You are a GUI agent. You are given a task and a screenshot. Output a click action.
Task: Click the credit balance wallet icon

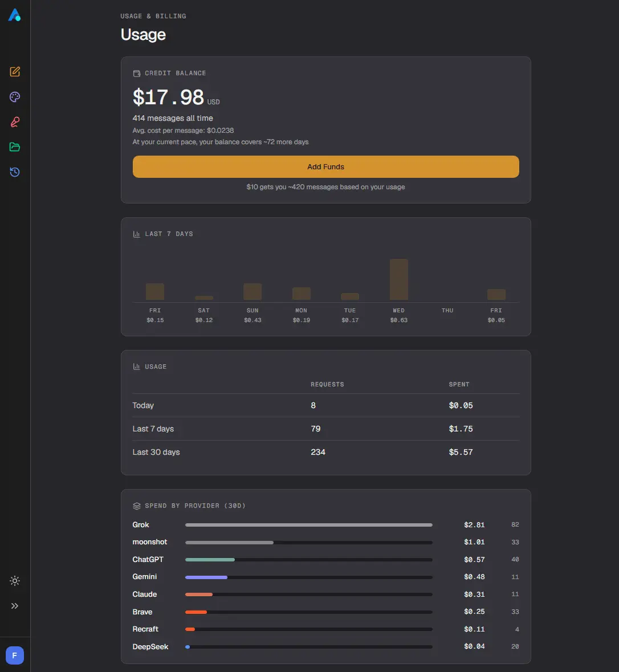tap(137, 74)
